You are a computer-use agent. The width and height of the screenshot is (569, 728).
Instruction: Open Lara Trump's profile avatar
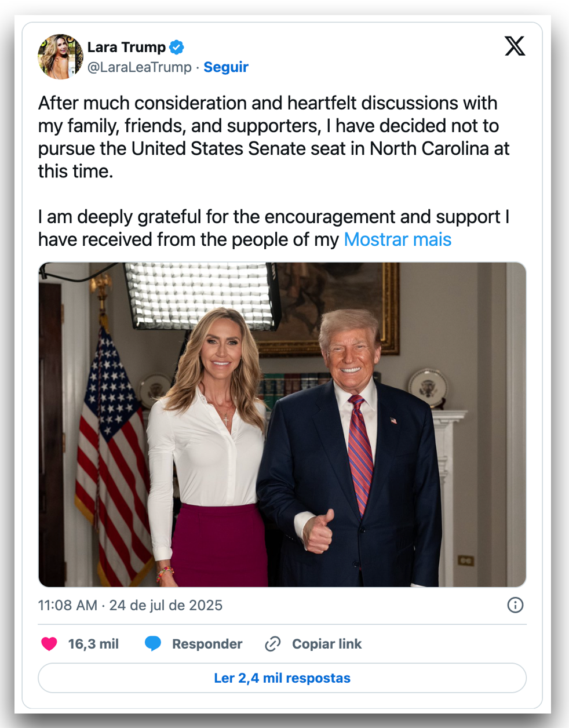[60, 56]
